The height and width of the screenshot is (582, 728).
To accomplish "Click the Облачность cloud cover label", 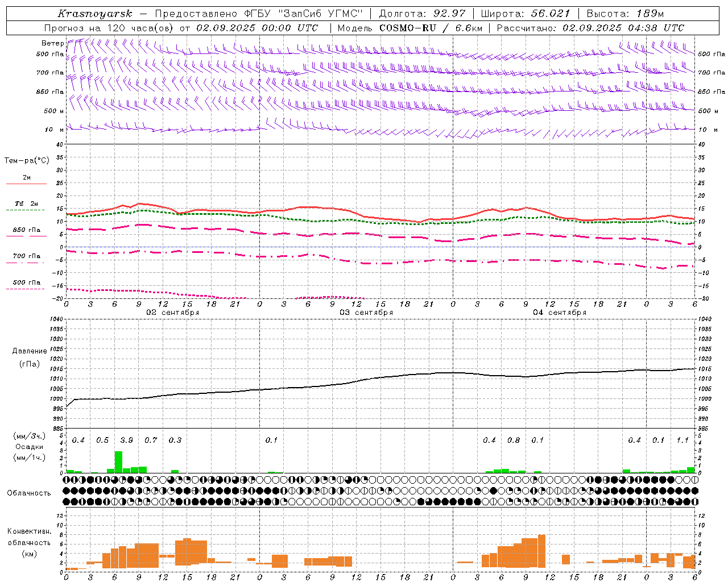I will pos(29,493).
